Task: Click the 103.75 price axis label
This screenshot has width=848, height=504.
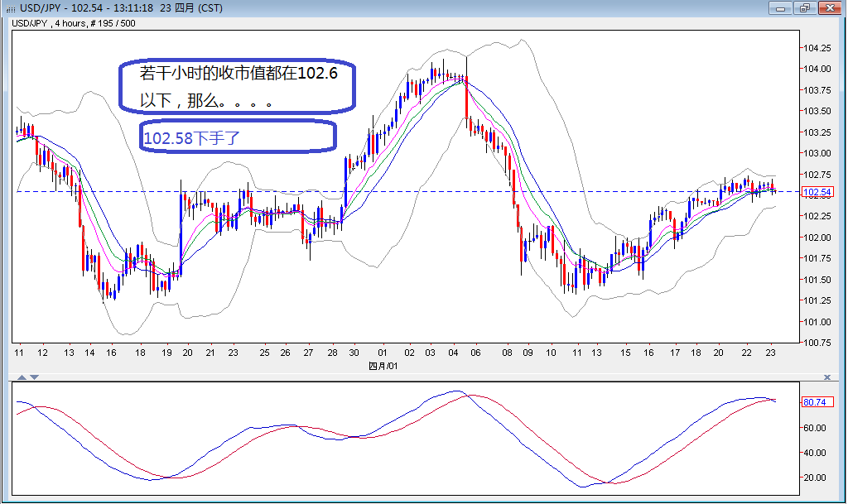Action: (817, 90)
